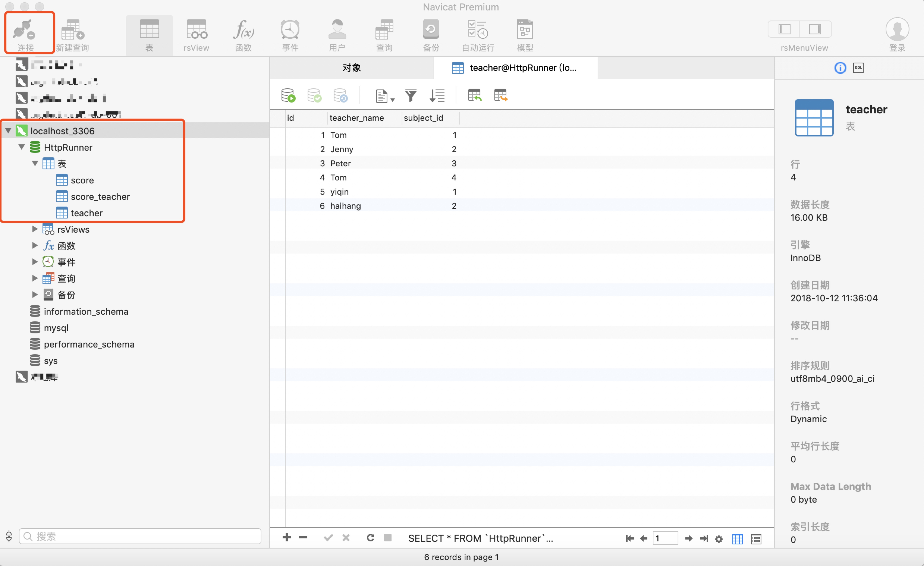The image size is (924, 566).
Task: Select the teacher@HttpRunner tab
Action: click(x=516, y=68)
